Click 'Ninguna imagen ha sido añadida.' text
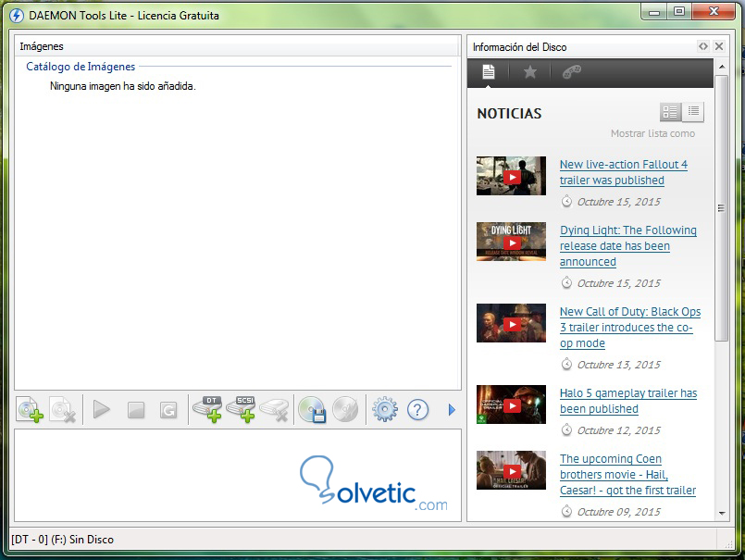Screen dimensions: 745x560 click(x=122, y=86)
